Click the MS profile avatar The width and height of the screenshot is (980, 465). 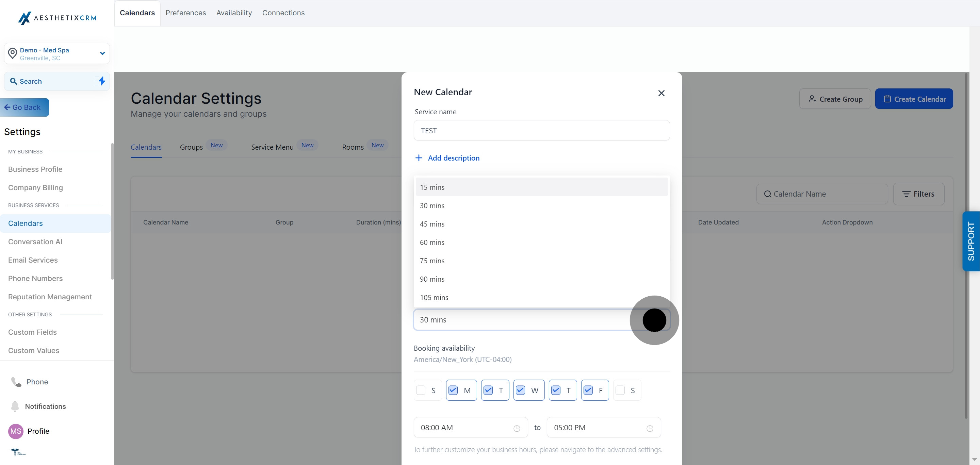(16, 431)
